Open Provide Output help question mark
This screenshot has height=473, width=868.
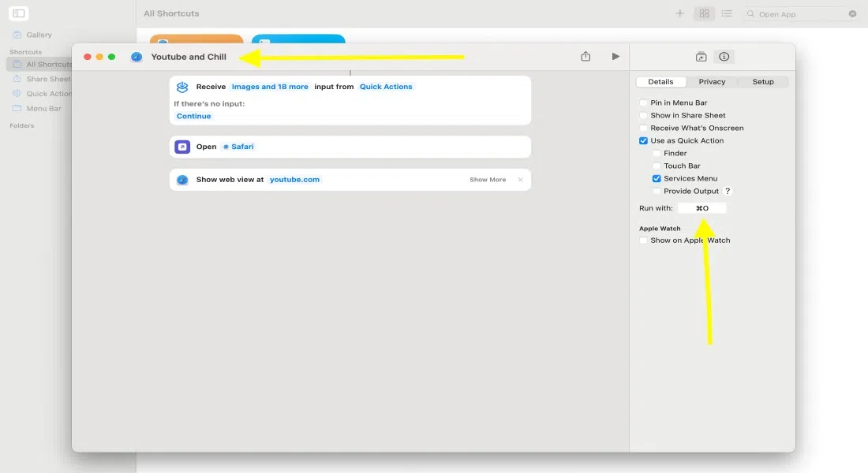(x=728, y=192)
